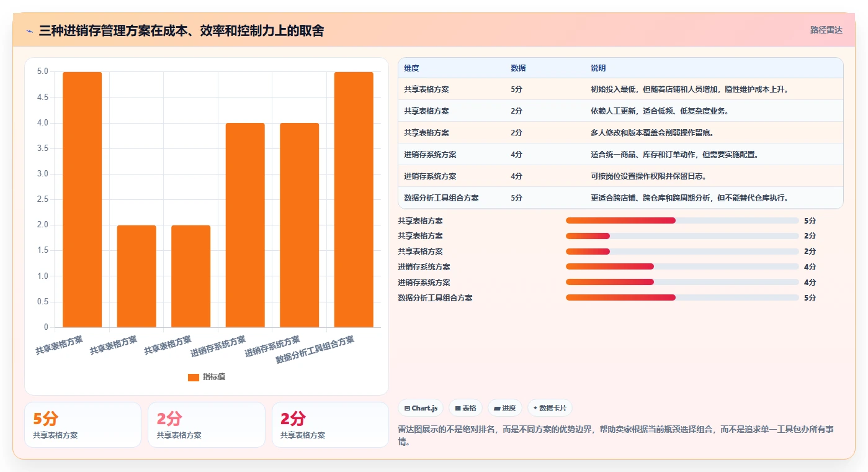Image resolution: width=868 pixels, height=472 pixels.
Task: Click the 共享表格方案 chart bar reaching 5.0
Action: pos(82,199)
